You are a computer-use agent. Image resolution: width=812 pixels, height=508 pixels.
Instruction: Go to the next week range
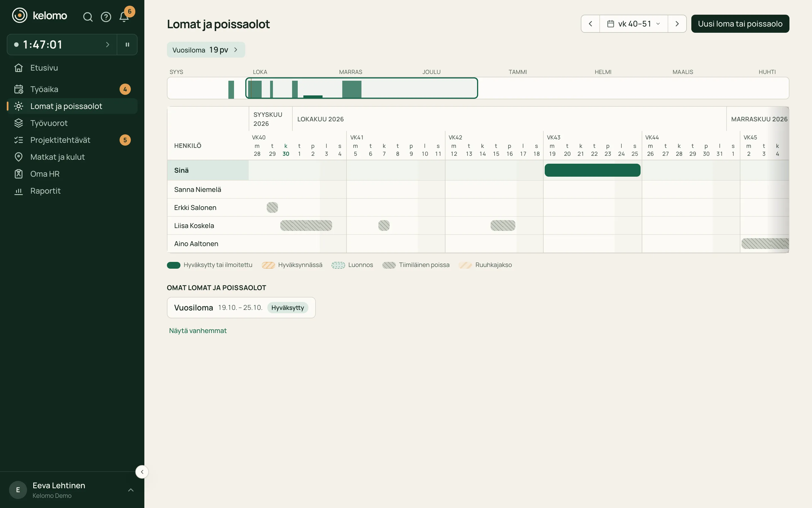click(x=677, y=24)
